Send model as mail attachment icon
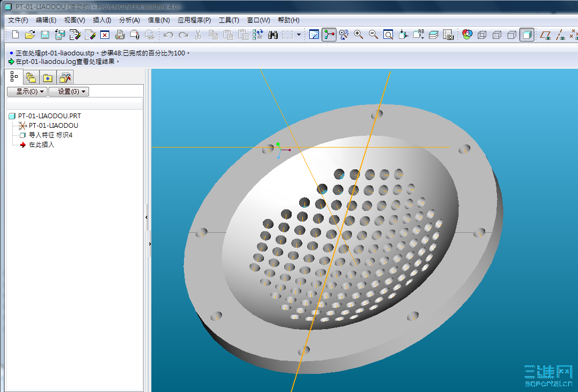This screenshot has width=578, height=392. pos(134,35)
